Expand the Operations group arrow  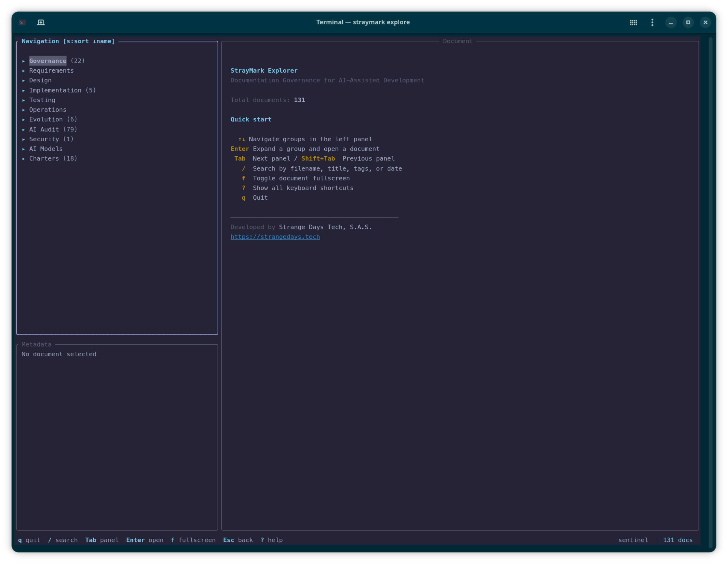coord(24,110)
